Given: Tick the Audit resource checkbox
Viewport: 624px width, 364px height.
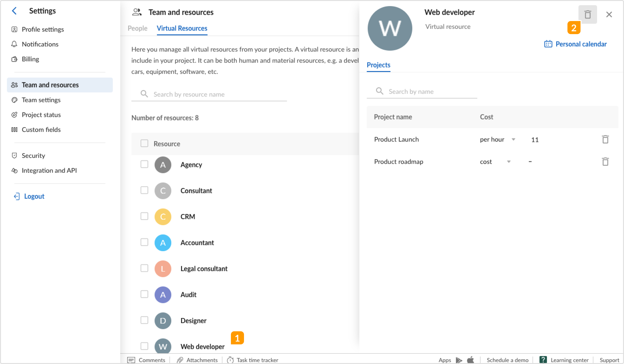Looking at the screenshot, I should coord(144,294).
